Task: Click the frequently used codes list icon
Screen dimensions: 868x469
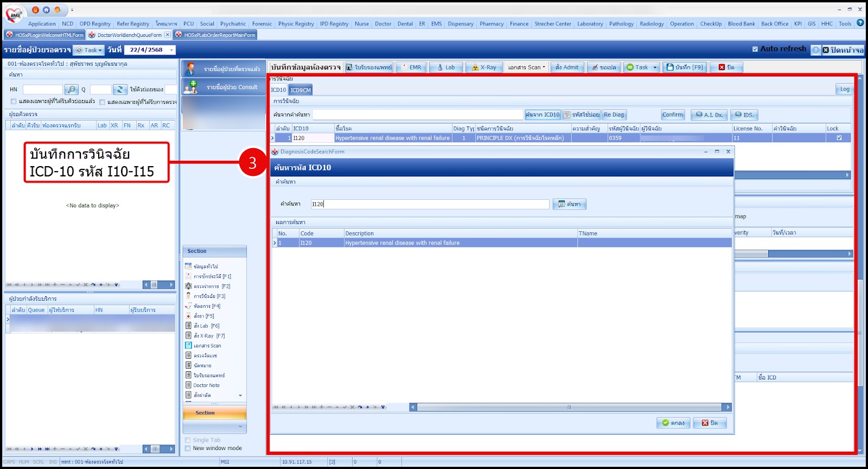Action: (x=567, y=115)
